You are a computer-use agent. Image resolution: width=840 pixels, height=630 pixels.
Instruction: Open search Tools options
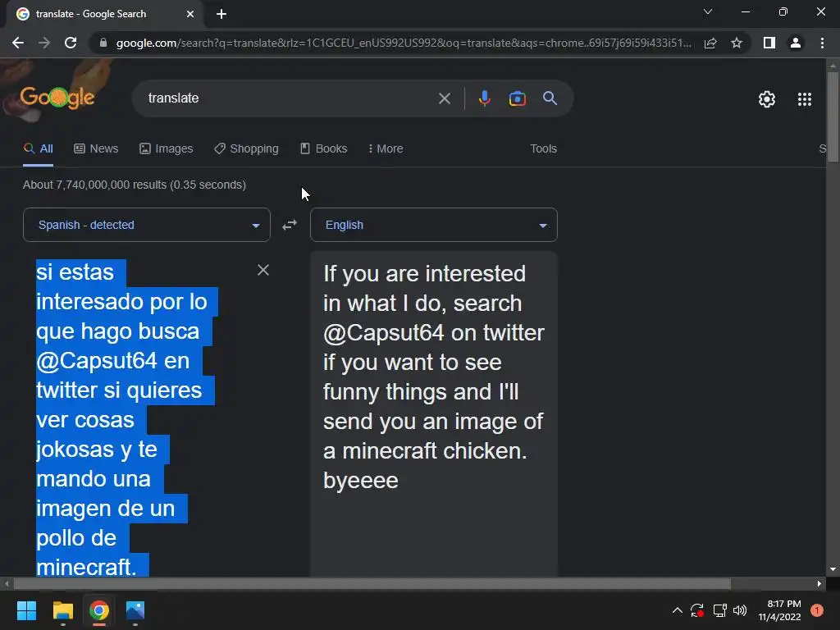click(543, 148)
